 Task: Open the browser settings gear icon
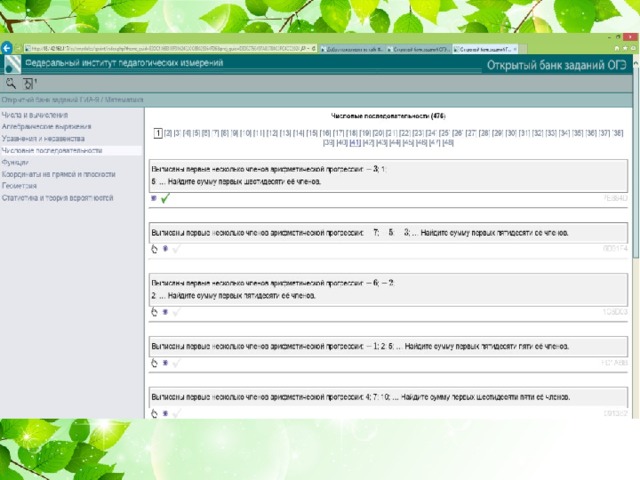(x=633, y=48)
